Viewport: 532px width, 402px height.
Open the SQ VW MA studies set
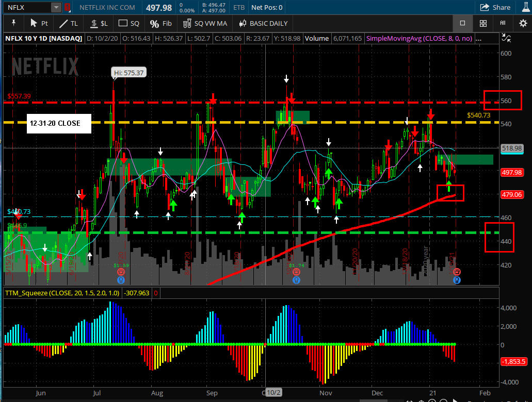click(205, 23)
